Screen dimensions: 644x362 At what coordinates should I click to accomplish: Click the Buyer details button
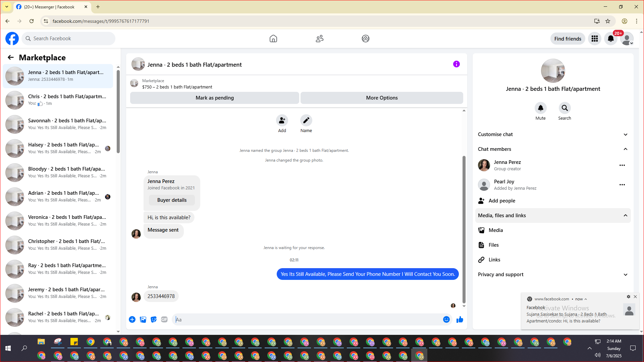coord(172,200)
